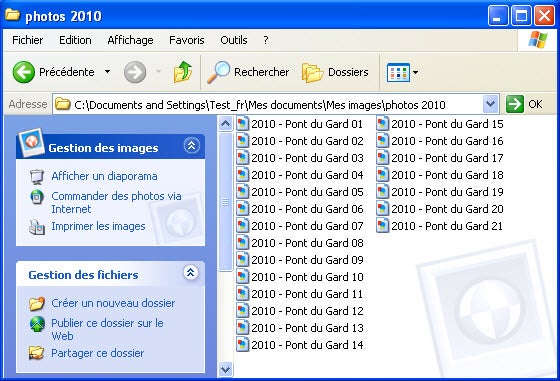The width and height of the screenshot is (560, 381).
Task: Select file name 2010 - Pont du Gard 13
Action: click(x=307, y=328)
